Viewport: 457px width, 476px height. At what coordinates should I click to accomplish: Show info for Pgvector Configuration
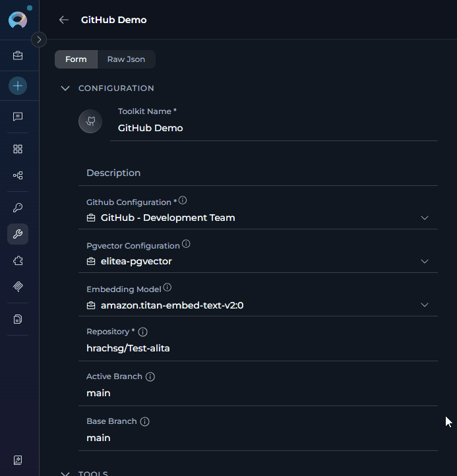click(x=186, y=244)
